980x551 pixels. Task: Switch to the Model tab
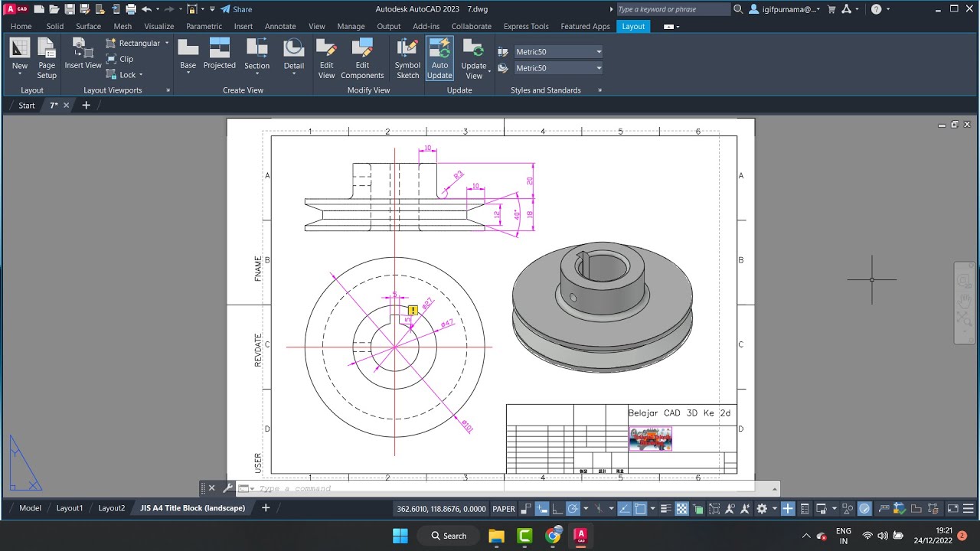click(x=30, y=508)
